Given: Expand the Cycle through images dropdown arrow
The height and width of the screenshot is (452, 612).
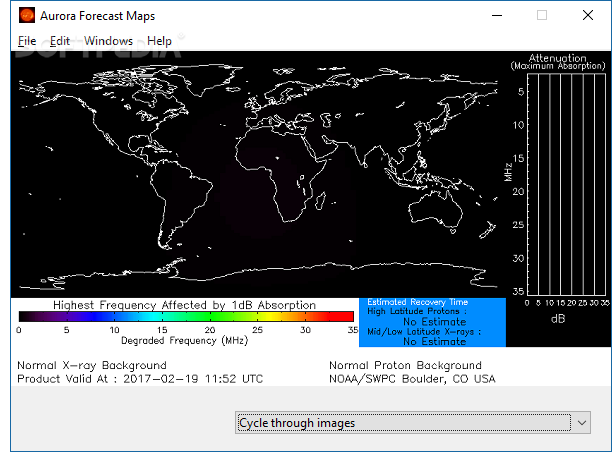Looking at the screenshot, I should (x=582, y=423).
